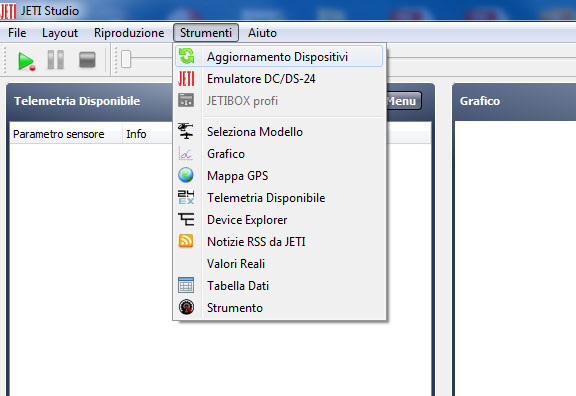576x396 pixels.
Task: Click the Device Explorer tree icon
Action: [x=186, y=219]
